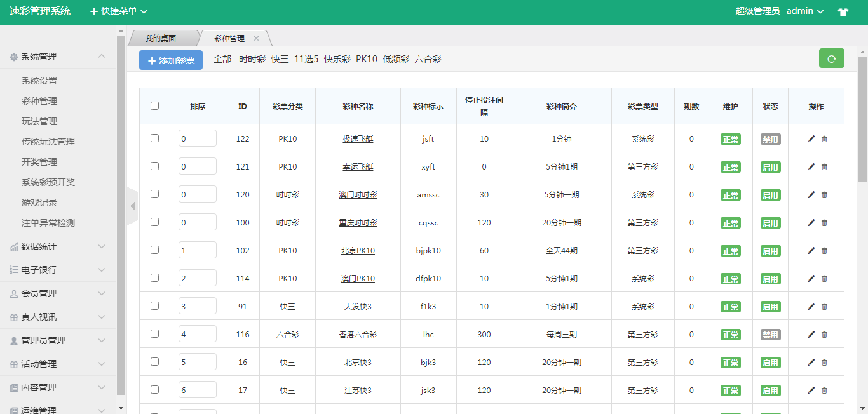
Task: Edit the 幸运飞艇 row with pencil icon
Action: pos(811,166)
